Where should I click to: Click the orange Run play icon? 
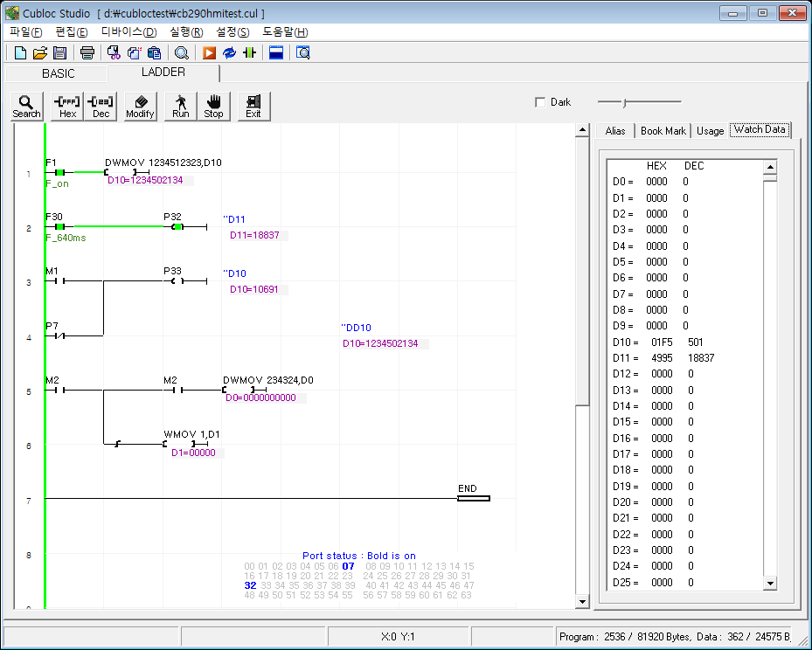210,53
